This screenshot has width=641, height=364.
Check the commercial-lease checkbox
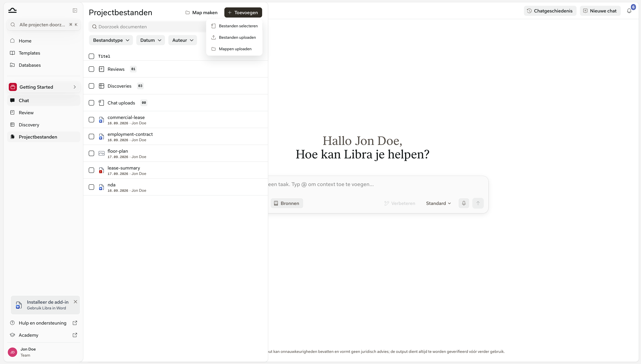pyautogui.click(x=91, y=120)
